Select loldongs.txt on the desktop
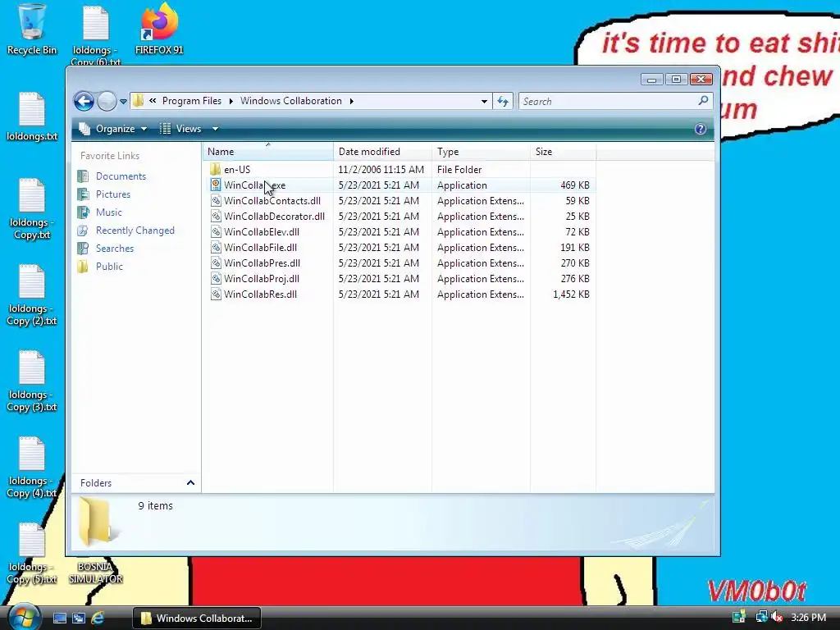 [x=32, y=116]
